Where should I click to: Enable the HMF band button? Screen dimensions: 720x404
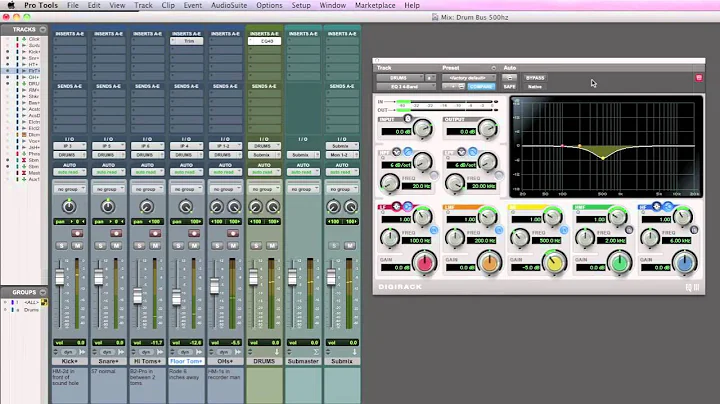(x=629, y=230)
